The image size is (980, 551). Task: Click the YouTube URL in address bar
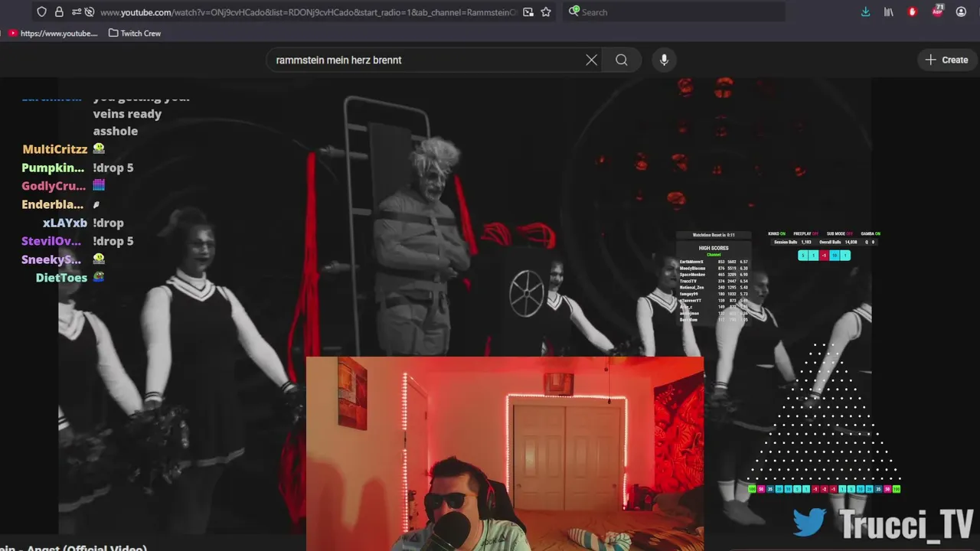point(309,12)
